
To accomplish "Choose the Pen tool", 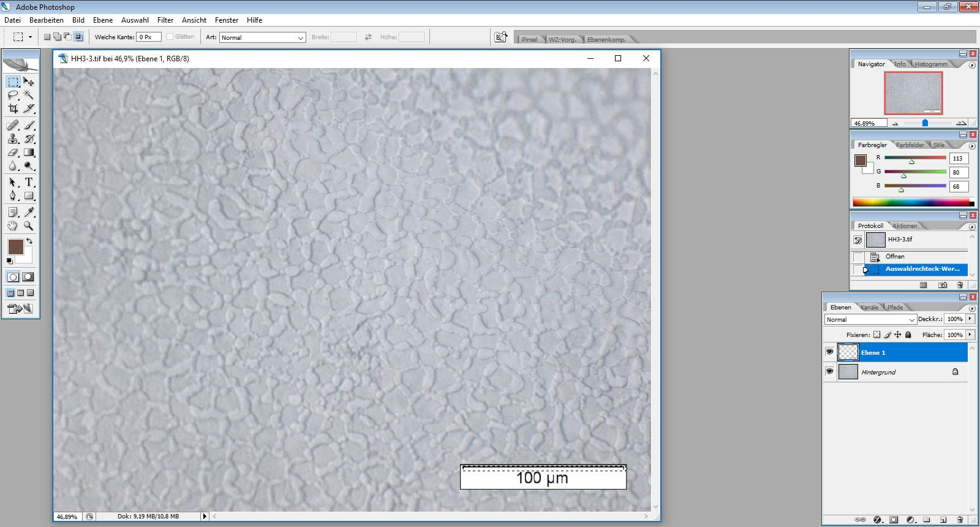I will [13, 195].
